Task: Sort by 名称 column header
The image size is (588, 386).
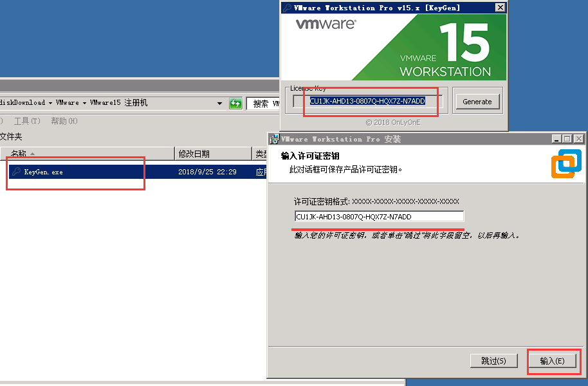Action: [87, 153]
